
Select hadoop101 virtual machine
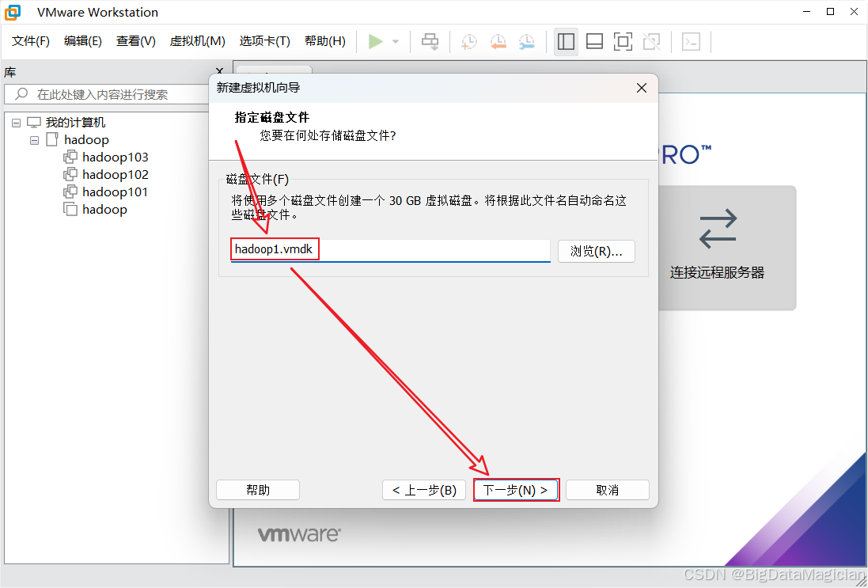click(116, 192)
